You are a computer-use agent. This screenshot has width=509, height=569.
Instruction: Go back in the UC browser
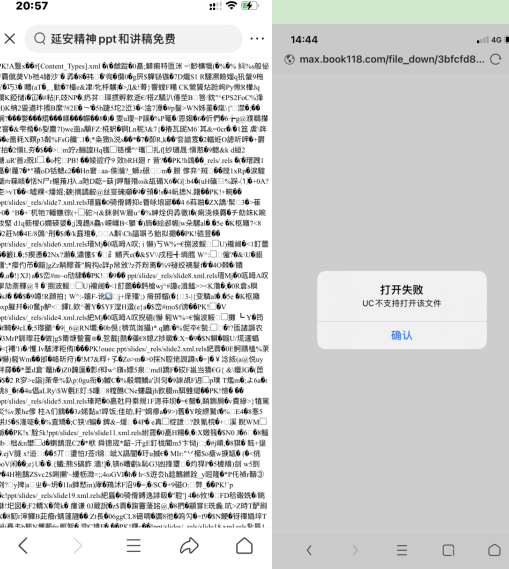309,550
